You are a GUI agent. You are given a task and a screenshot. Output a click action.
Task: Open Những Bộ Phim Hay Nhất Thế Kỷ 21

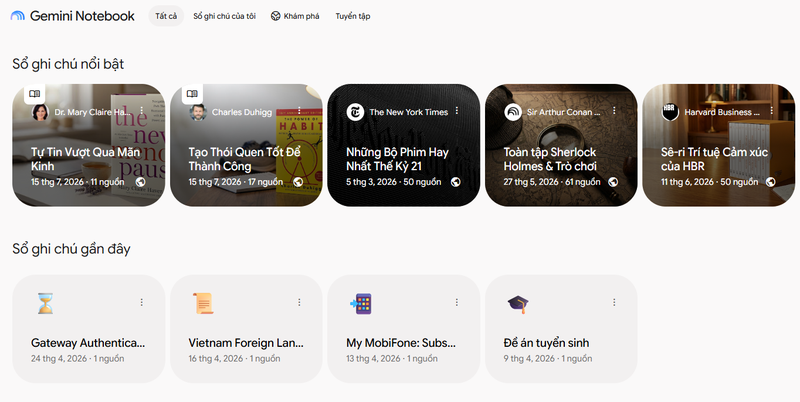[x=404, y=145]
